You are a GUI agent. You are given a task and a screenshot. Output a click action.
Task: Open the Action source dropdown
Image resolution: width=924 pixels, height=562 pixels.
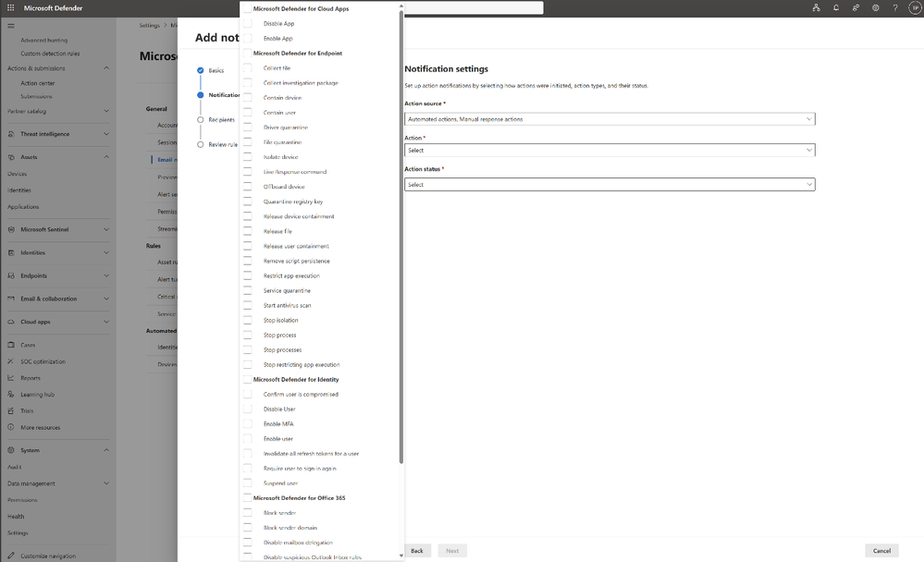tap(610, 119)
